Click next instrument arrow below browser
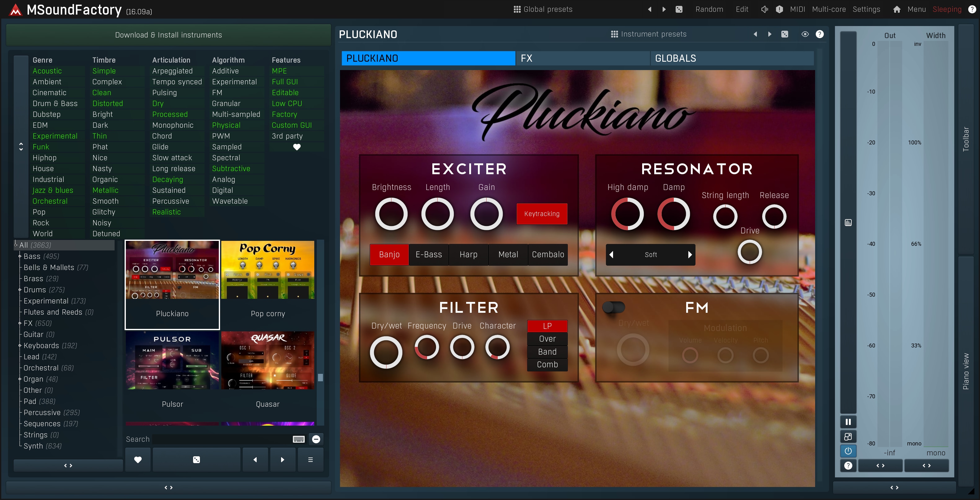The width and height of the screenshot is (980, 500). click(283, 460)
